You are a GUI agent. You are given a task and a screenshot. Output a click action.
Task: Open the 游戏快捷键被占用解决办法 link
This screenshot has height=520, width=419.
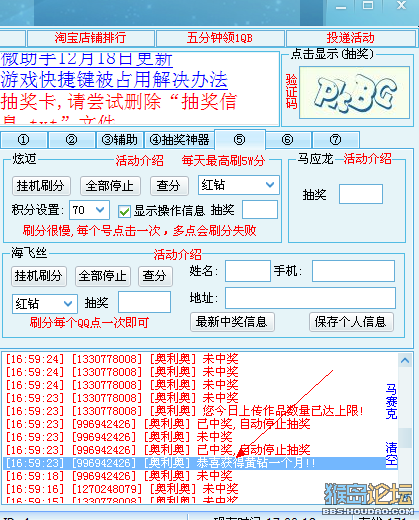tap(114, 80)
